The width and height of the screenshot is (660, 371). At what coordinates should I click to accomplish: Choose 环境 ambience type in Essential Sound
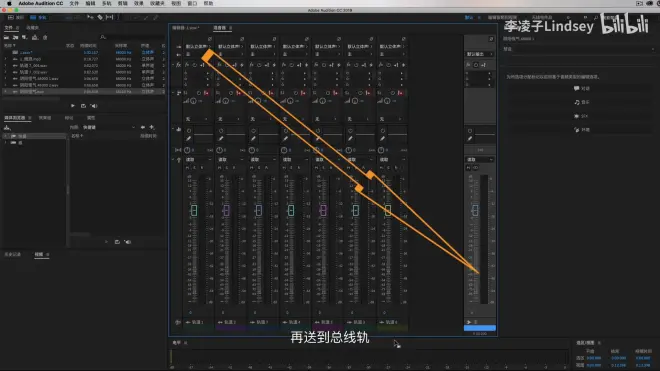[582, 130]
